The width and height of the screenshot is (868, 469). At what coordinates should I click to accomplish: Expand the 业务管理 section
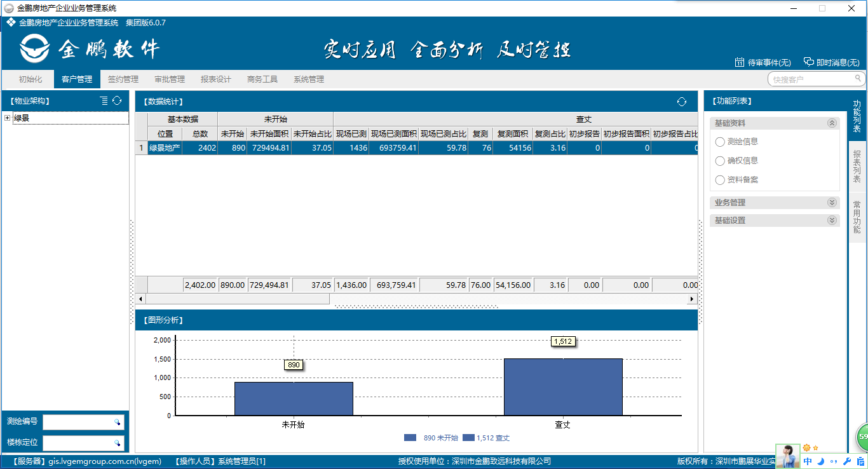(x=832, y=203)
